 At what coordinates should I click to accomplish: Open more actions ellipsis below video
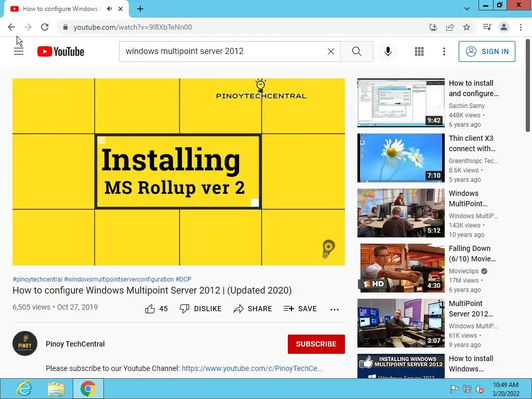(335, 309)
